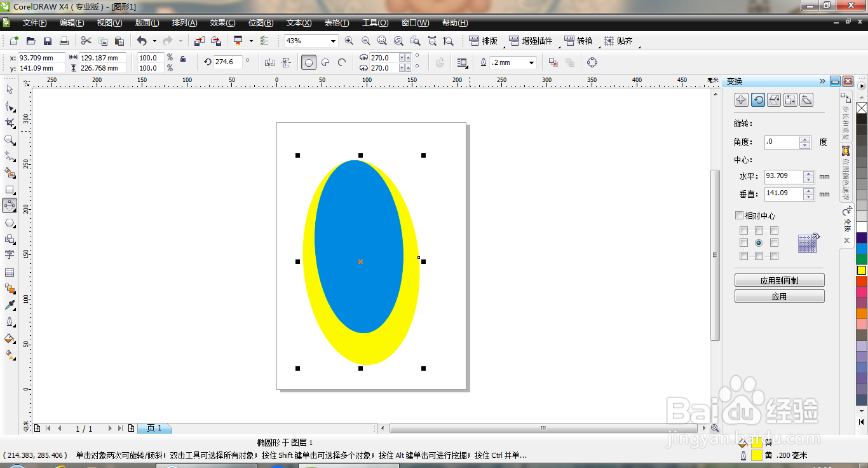868x468 pixels.
Task: Select the Interactive Blend tool
Action: coord(10,289)
